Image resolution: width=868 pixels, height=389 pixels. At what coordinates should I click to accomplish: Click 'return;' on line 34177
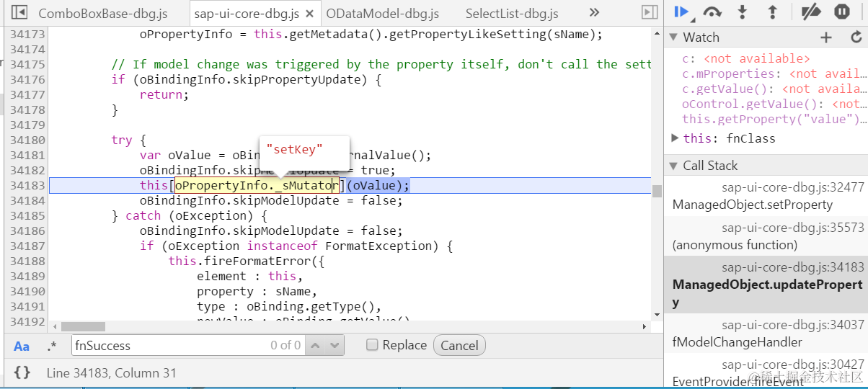(x=164, y=95)
